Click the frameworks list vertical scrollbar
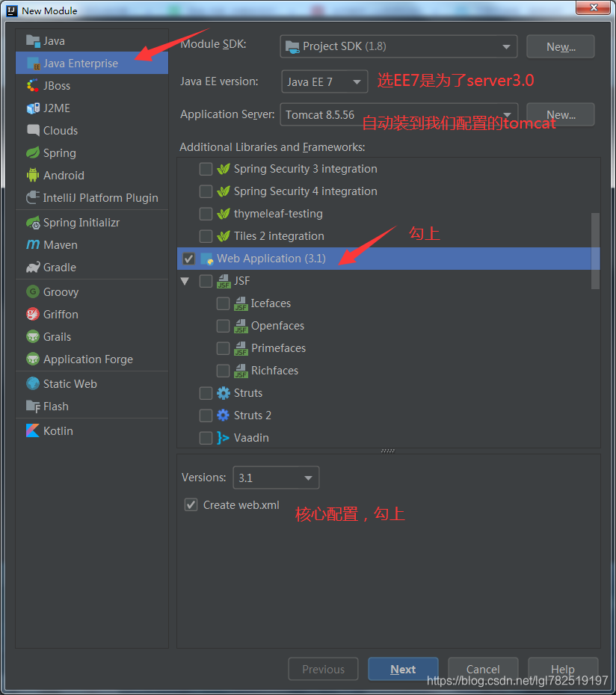 pyautogui.click(x=596, y=251)
